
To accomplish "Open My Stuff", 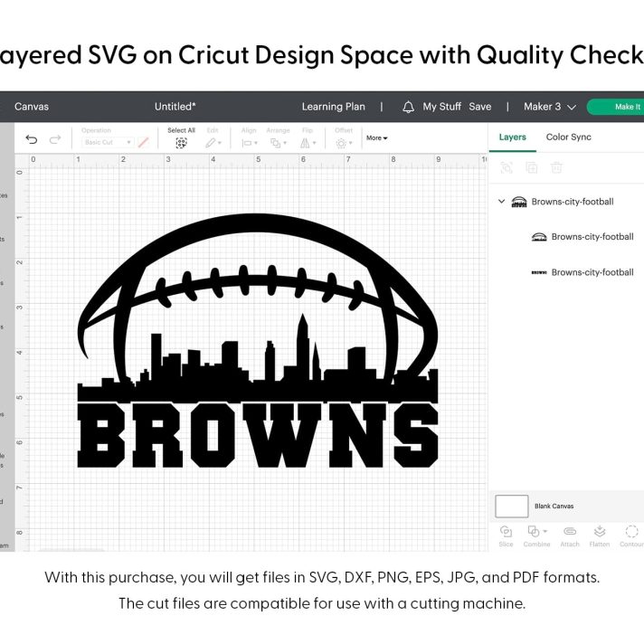I will point(442,107).
